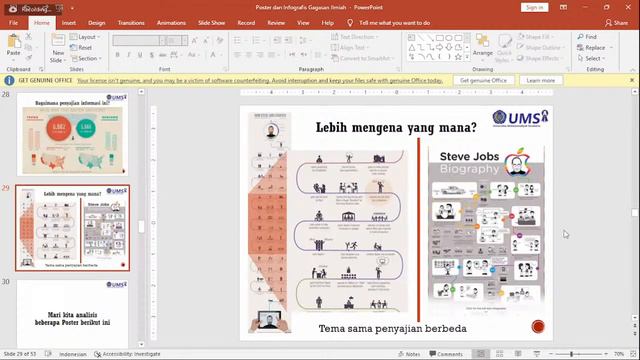Select the Oval shape in shapes gallery

pos(449,38)
